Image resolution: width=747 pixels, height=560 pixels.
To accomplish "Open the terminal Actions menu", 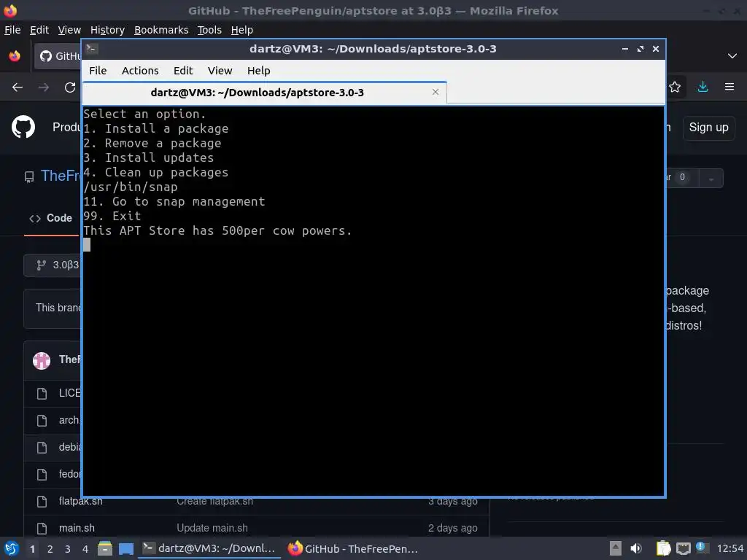I will click(x=140, y=71).
